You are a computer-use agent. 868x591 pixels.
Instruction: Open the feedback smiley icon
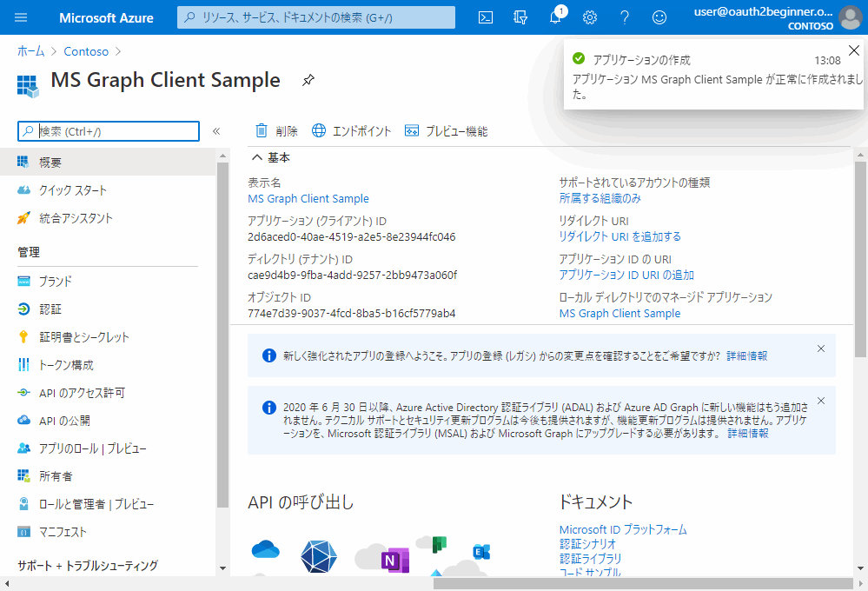659,17
